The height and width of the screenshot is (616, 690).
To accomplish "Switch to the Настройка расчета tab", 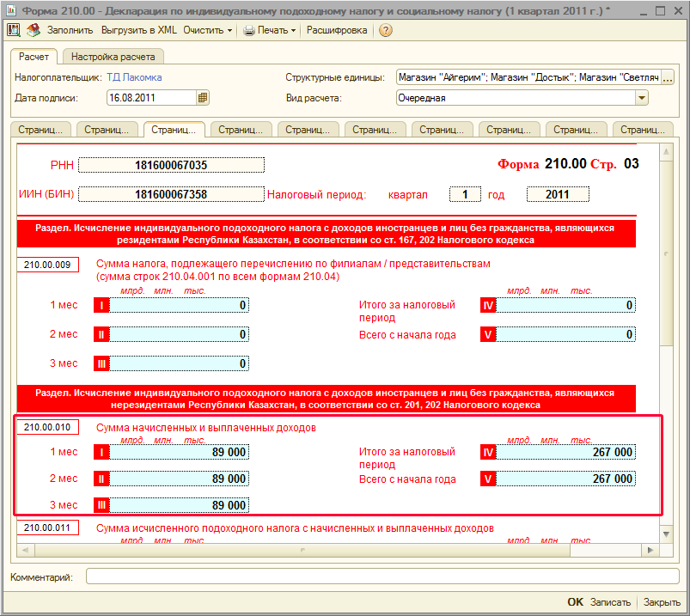I will point(113,58).
